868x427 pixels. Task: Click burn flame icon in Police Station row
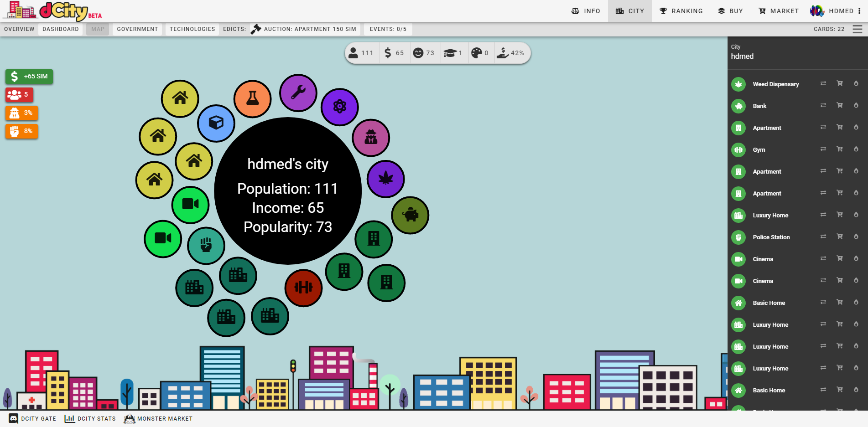click(x=856, y=237)
